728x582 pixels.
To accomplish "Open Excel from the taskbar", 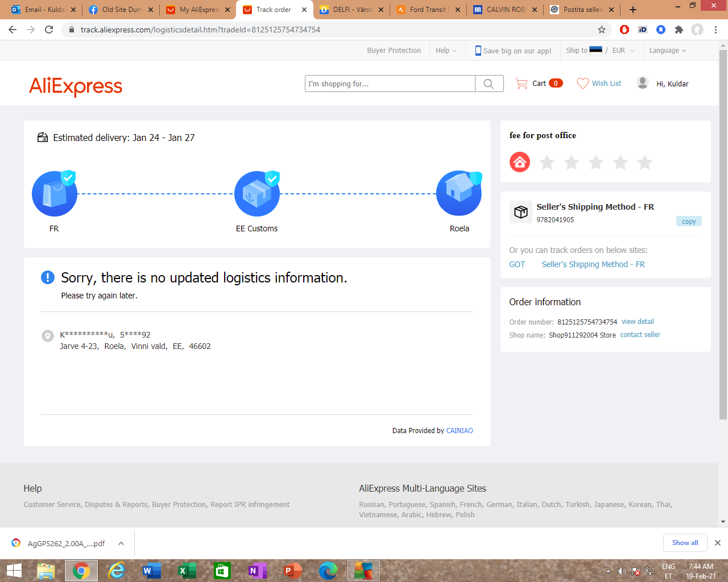I will pos(187,571).
